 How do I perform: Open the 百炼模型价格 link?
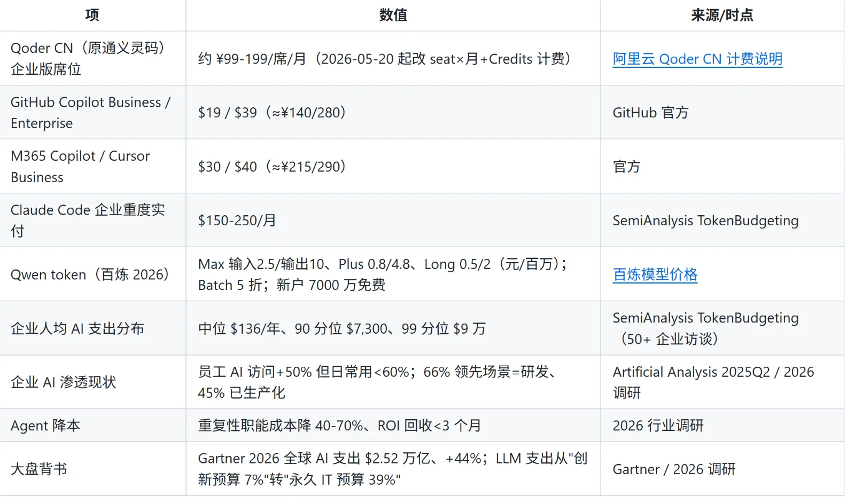(655, 274)
